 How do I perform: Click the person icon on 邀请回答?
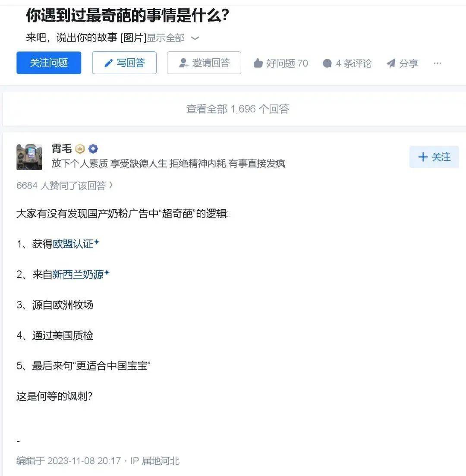click(184, 63)
